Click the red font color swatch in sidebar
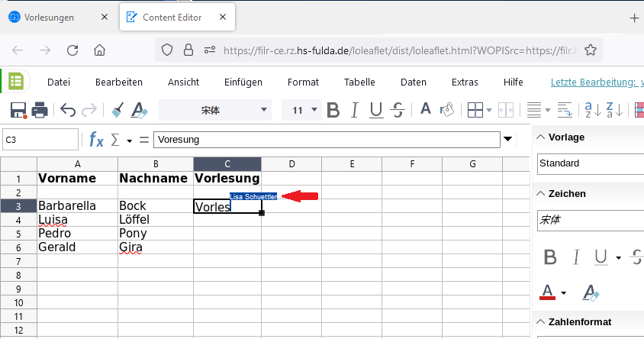Viewport: 644px width, 339px height. click(547, 292)
